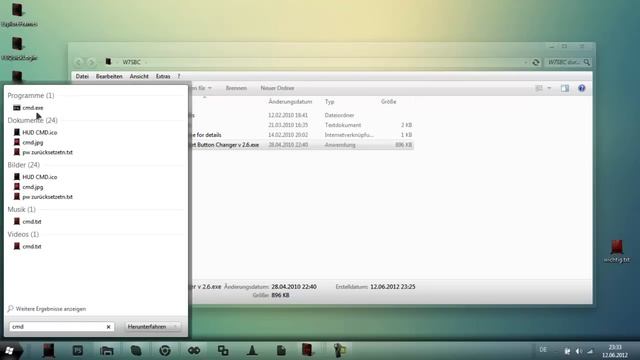Click the W7SBC breadcrumb in the address bar
Image resolution: width=640 pixels, height=360 pixels.
point(131,62)
